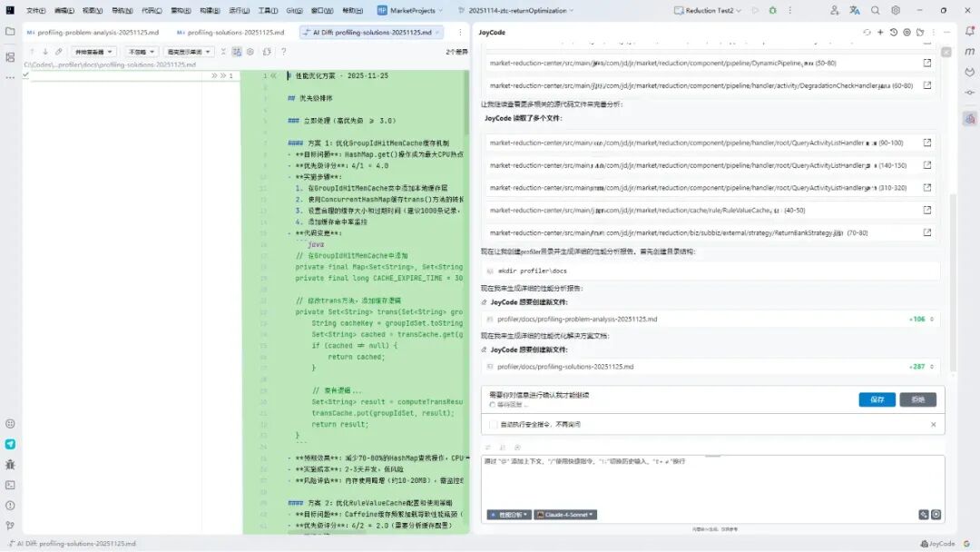
Task: Open the diff settings gear icon
Action: pyautogui.click(x=250, y=52)
